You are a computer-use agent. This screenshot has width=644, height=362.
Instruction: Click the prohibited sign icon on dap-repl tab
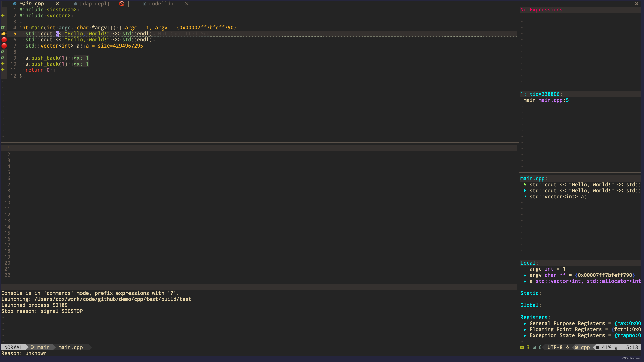coord(122,4)
